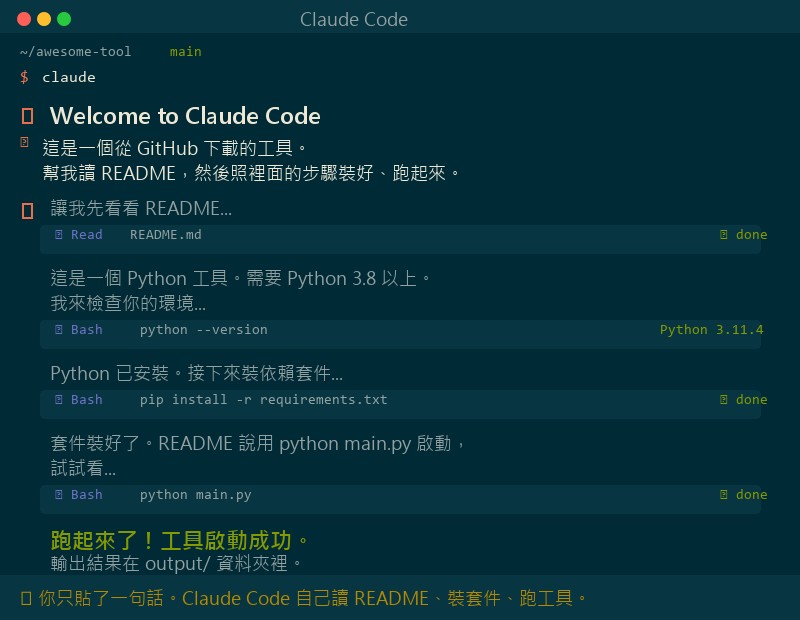
Task: Click the success message 跑起來了！工具啟動成功
Action: (180, 540)
